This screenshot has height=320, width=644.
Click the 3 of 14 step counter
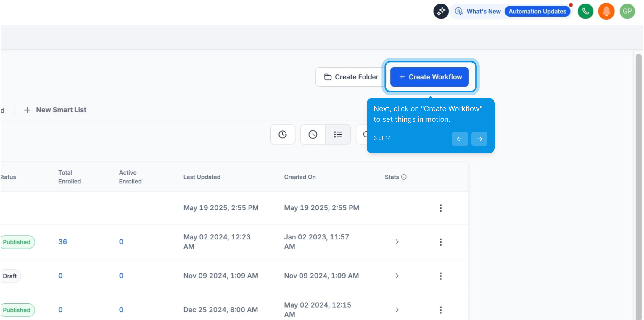382,138
